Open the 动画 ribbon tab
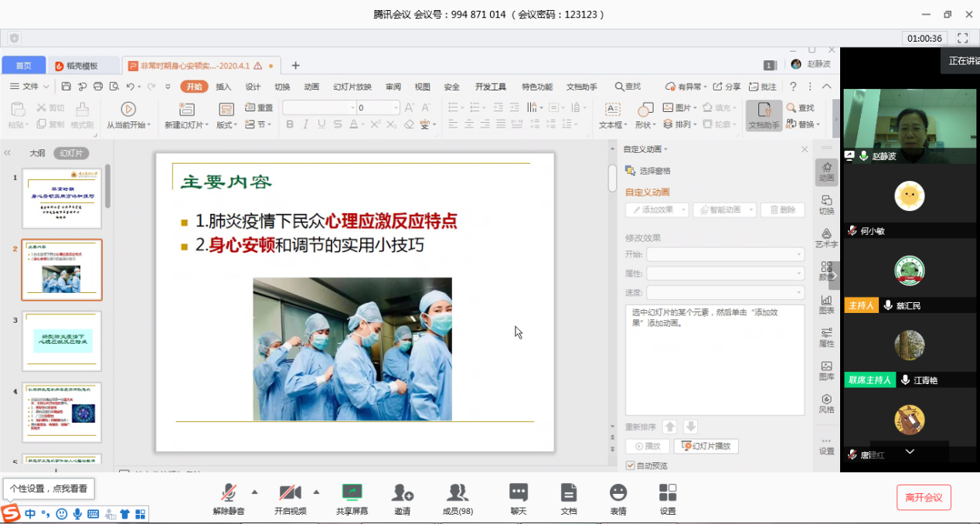The height and width of the screenshot is (524, 980). tap(311, 87)
